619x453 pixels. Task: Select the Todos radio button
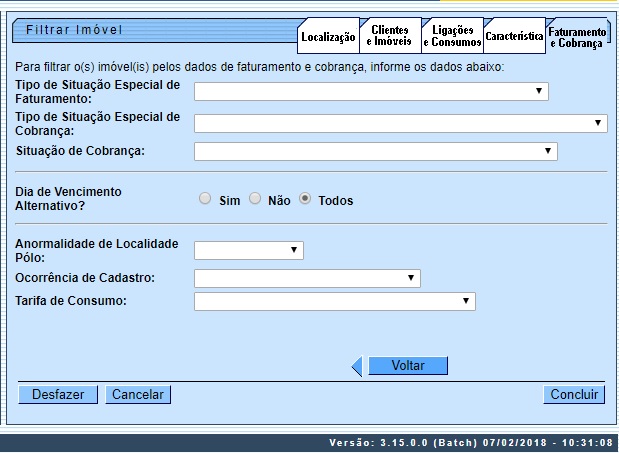pos(305,199)
